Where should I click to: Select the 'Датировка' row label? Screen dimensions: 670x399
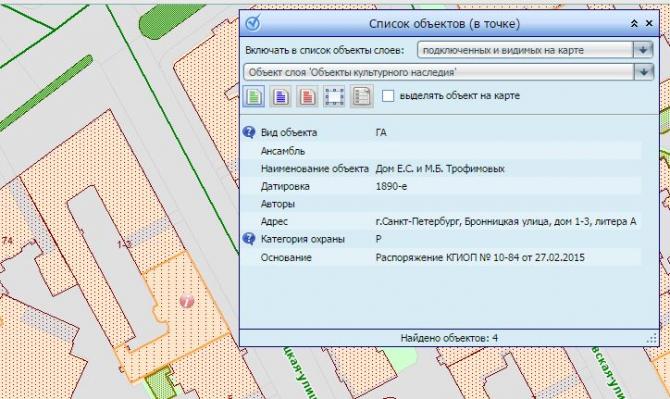coord(285,187)
